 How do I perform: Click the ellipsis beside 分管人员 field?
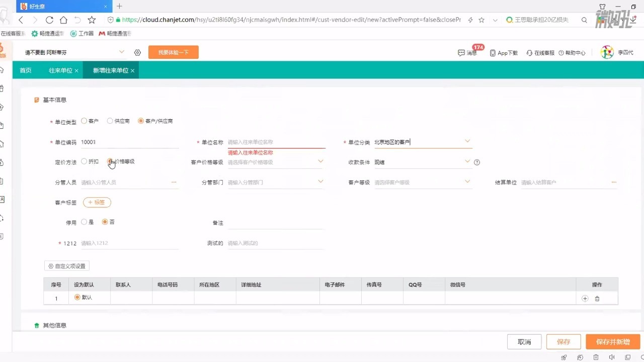(174, 182)
